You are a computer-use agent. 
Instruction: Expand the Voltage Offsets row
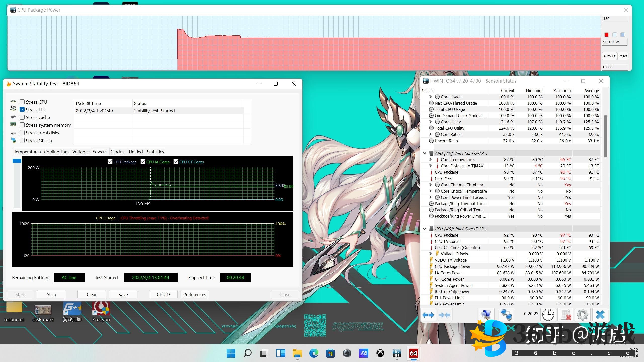(430, 254)
